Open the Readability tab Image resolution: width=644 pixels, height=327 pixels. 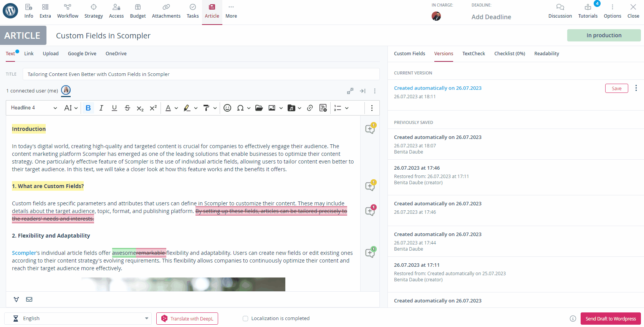[546, 54]
